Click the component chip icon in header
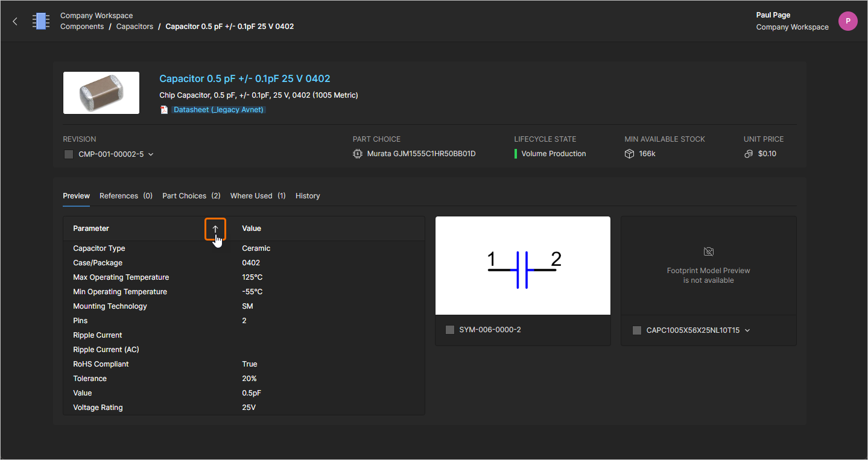This screenshot has width=868, height=460. click(41, 21)
